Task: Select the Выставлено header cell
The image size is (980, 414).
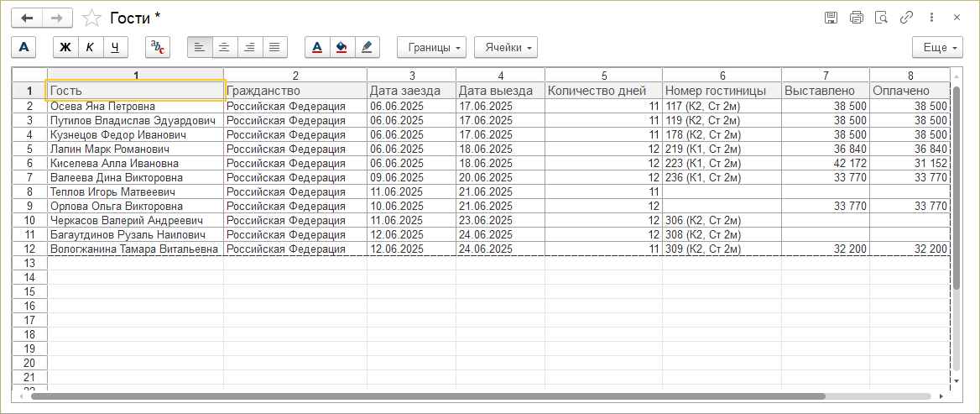Action: 826,91
